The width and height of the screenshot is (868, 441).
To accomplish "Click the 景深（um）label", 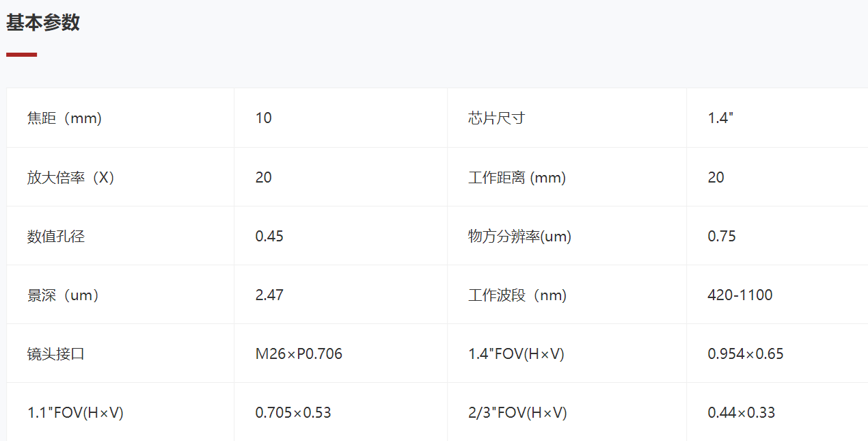I will click(64, 295).
